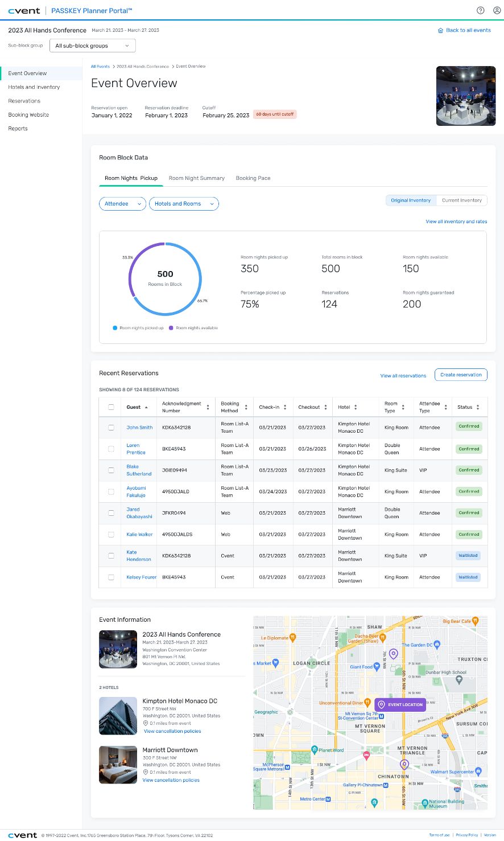Screen dimensions: 504x841
Task: Tick checkbox for Kate Henderson reservation
Action: (x=111, y=556)
